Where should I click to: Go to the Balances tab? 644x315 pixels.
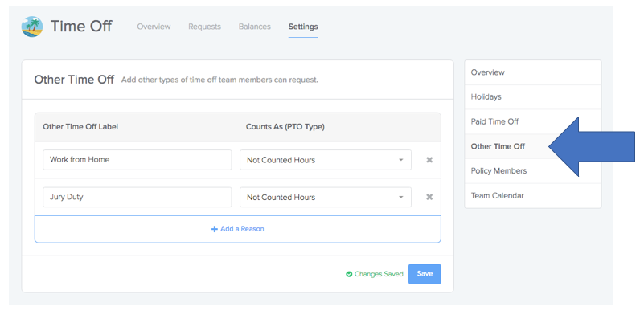point(255,27)
